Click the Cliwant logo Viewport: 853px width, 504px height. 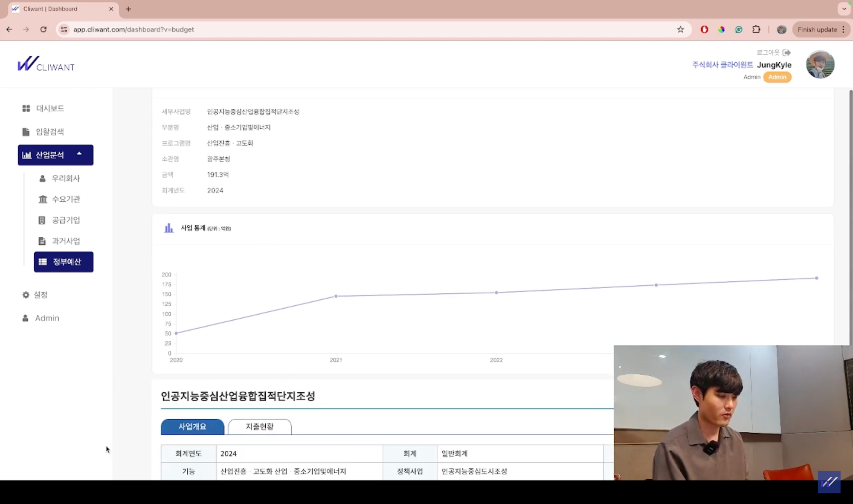(x=46, y=64)
